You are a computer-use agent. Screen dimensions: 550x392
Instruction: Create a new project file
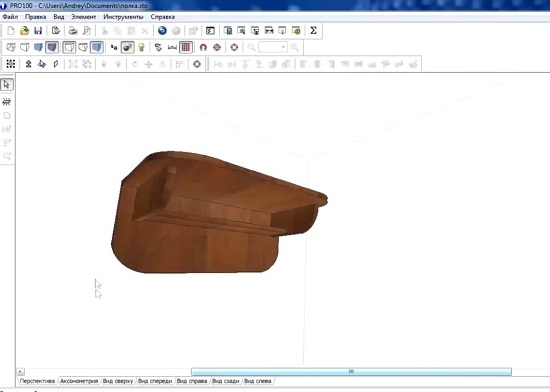[x=11, y=31]
